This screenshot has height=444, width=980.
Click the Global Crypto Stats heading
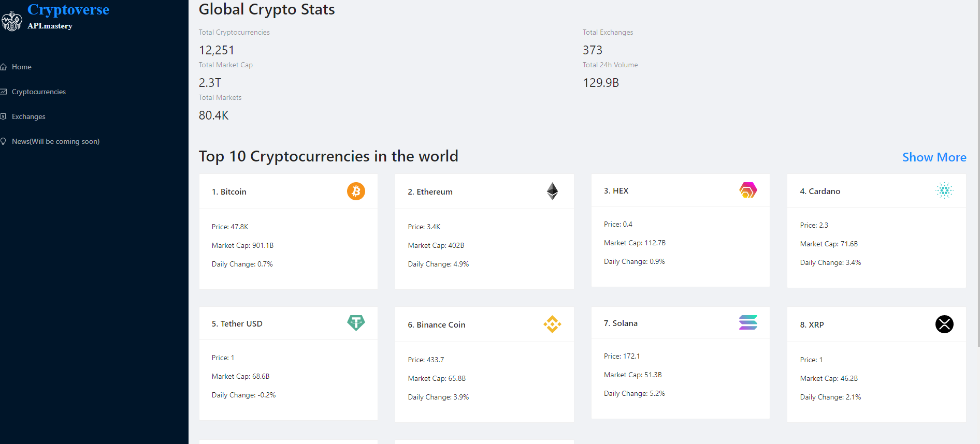(x=267, y=9)
